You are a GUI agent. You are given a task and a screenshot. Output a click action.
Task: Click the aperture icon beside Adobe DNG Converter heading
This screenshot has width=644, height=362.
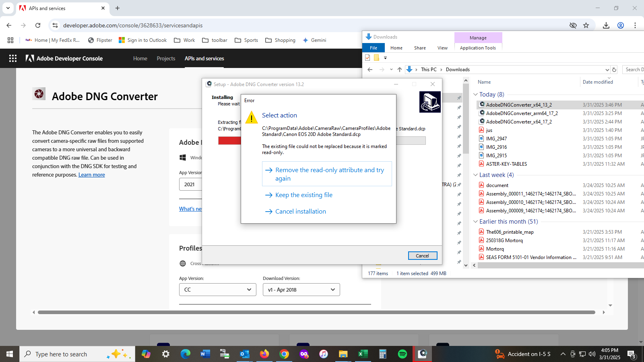[39, 94]
